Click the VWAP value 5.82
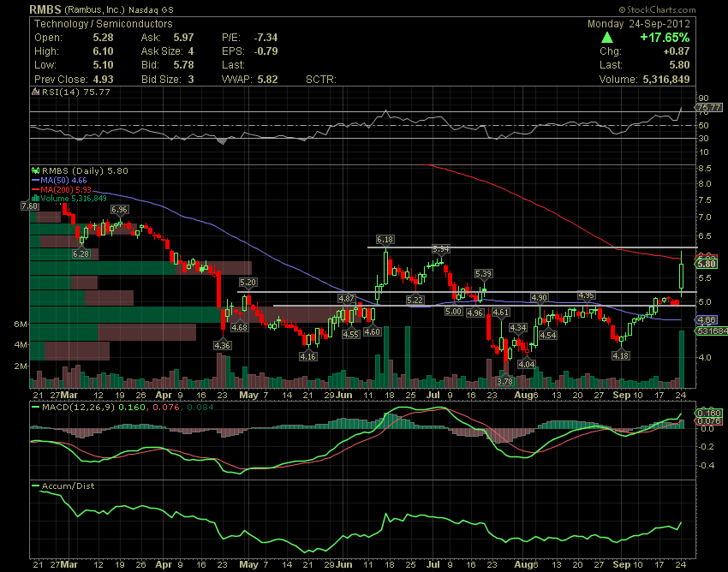The height and width of the screenshot is (572, 728). point(267,80)
